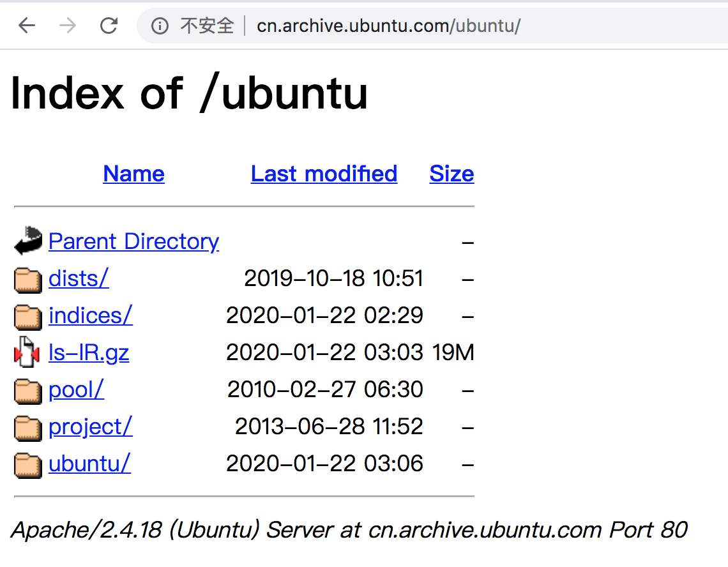The width and height of the screenshot is (728, 567).
Task: Sort listing by Size column
Action: (451, 174)
